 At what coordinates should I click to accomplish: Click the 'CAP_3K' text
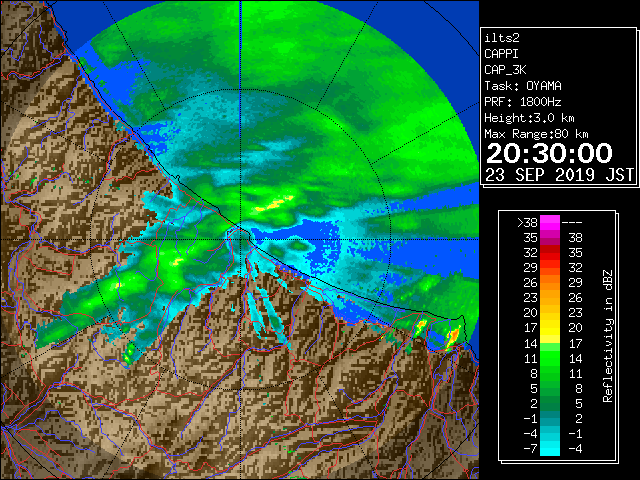(x=505, y=70)
